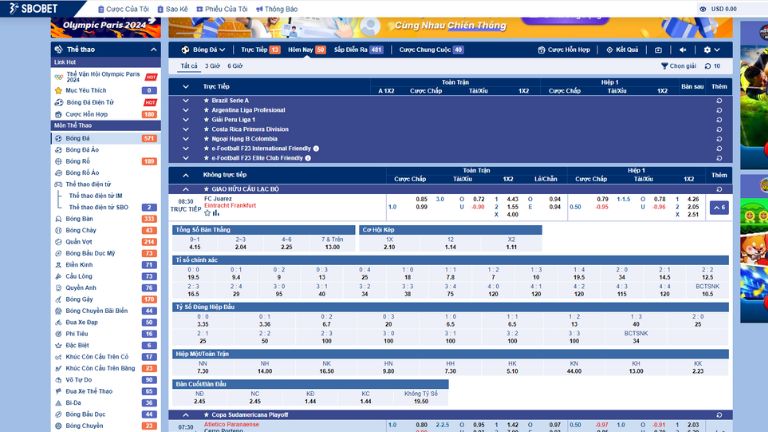Viewport: 768px width, 432px height.
Task: Expand the Costa Rica Primera Division row
Action: click(186, 129)
